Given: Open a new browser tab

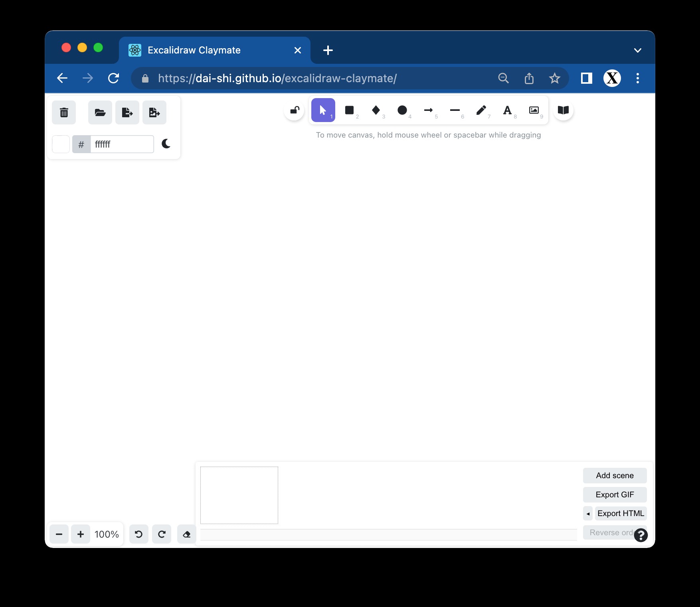Looking at the screenshot, I should click(328, 50).
